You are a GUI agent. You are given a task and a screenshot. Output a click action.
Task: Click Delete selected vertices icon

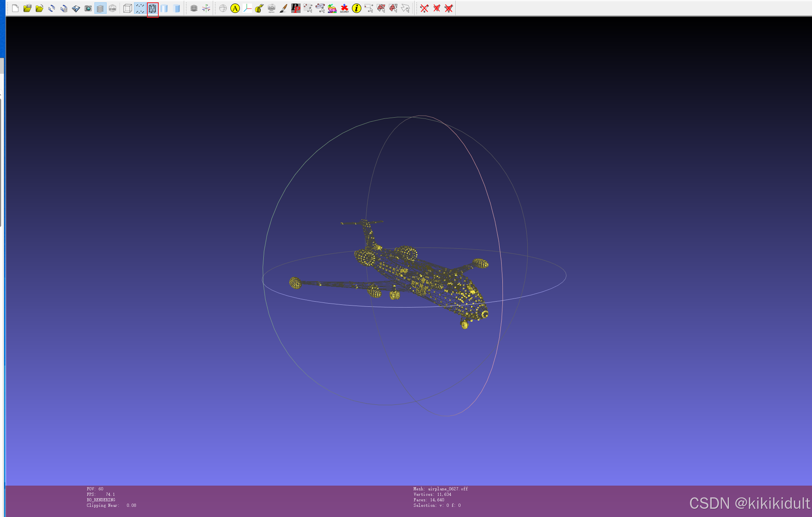424,8
